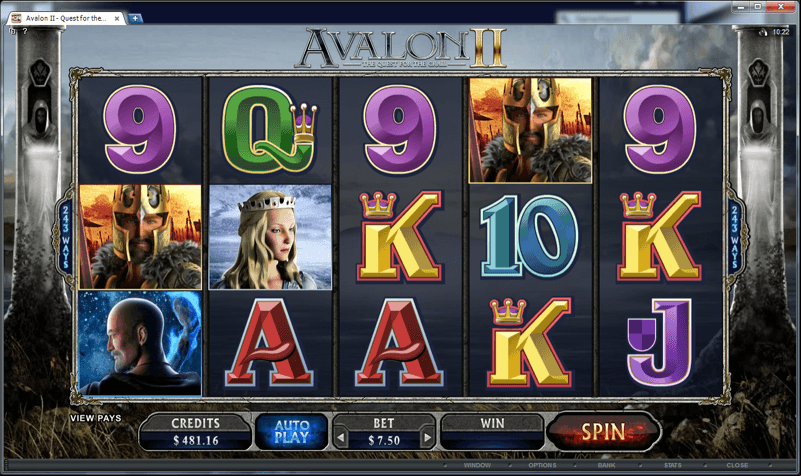This screenshot has width=801, height=476.
Task: Open the Options menu in bottom bar
Action: tap(542, 465)
